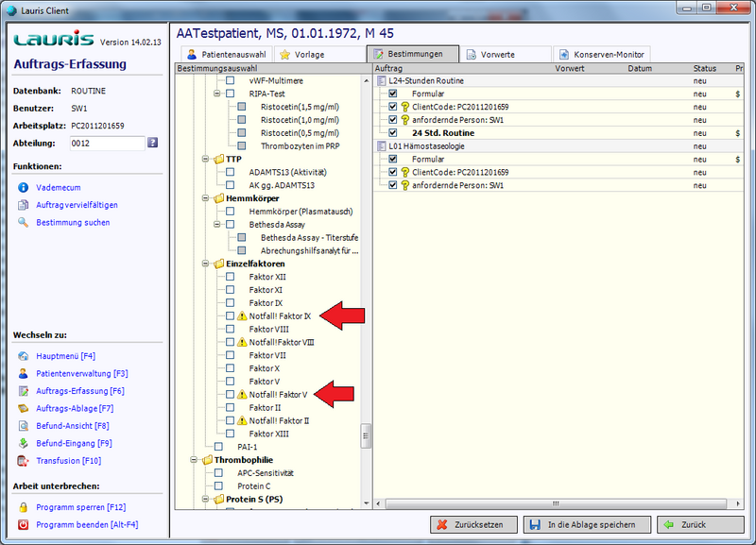756x545 pixels.
Task: Open Patientenverwaltung via its person icon
Action: pyautogui.click(x=24, y=373)
